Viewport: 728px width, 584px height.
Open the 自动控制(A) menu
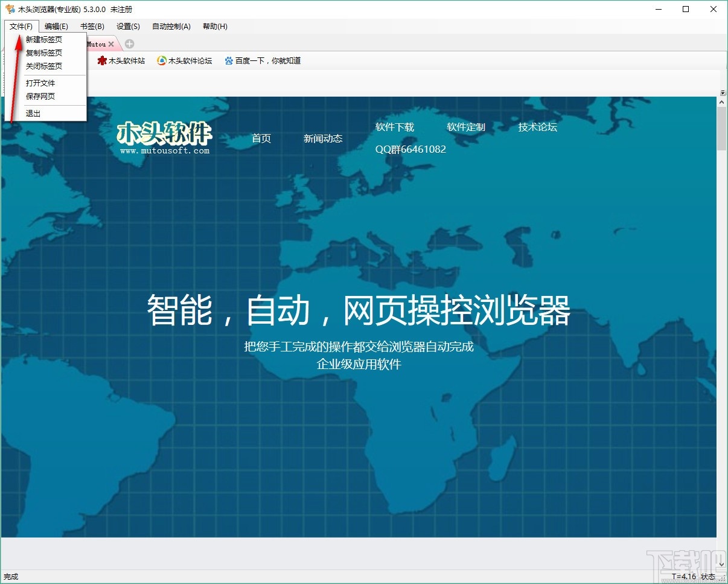(x=171, y=27)
